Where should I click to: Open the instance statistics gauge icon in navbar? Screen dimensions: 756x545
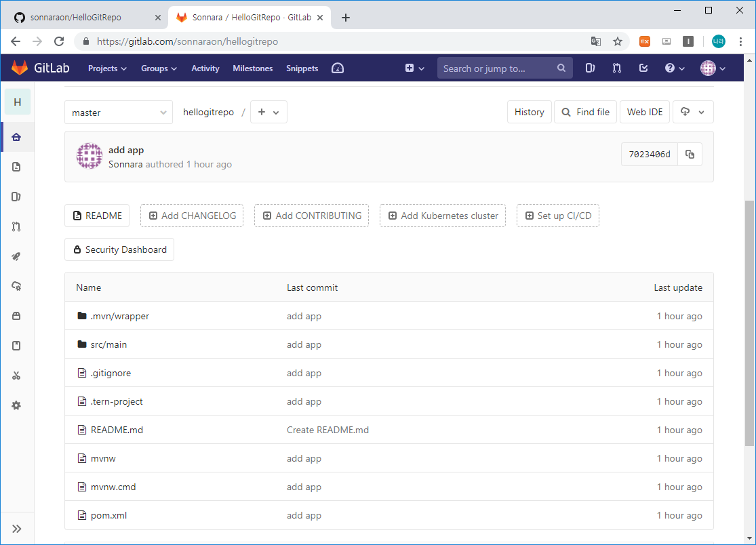click(x=338, y=68)
